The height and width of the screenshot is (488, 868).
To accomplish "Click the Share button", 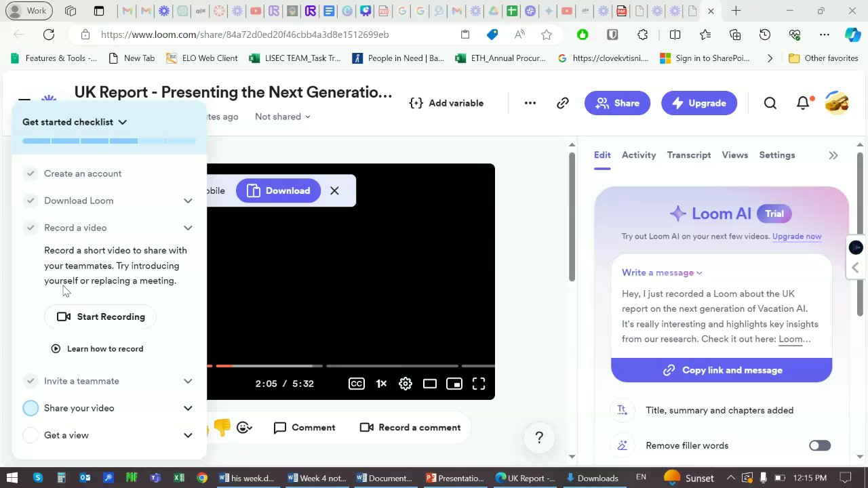I will coord(617,103).
